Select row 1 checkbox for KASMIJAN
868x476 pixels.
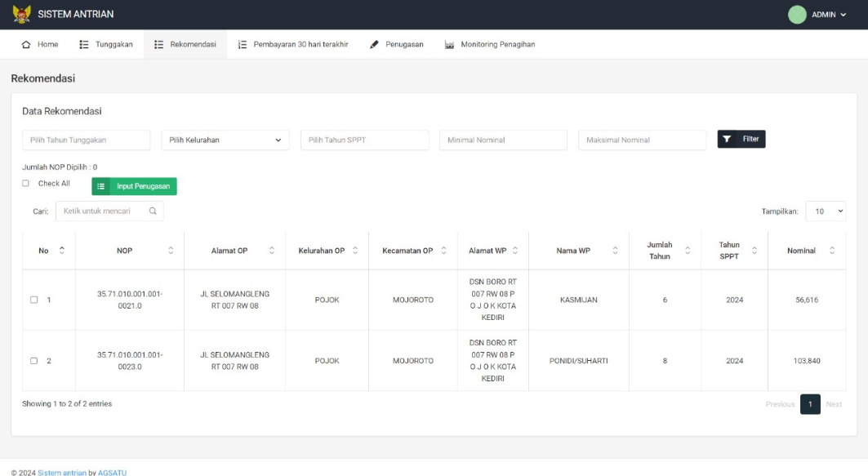click(33, 300)
